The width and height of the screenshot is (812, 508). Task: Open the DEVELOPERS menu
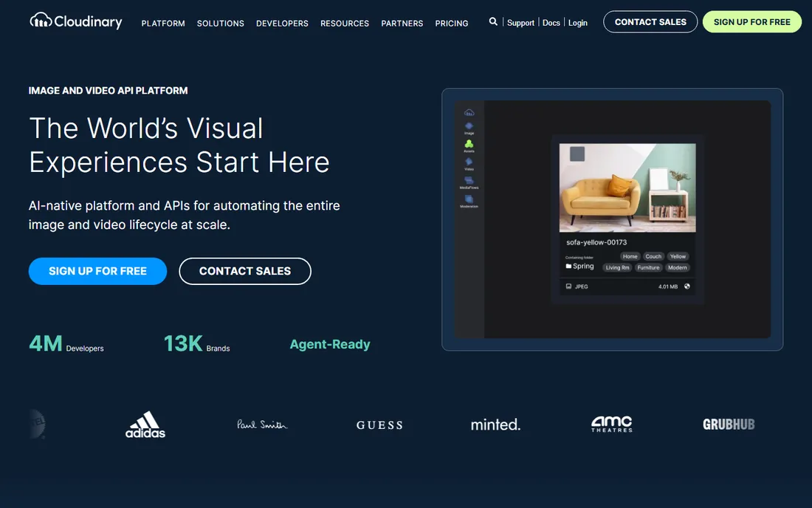click(x=282, y=24)
